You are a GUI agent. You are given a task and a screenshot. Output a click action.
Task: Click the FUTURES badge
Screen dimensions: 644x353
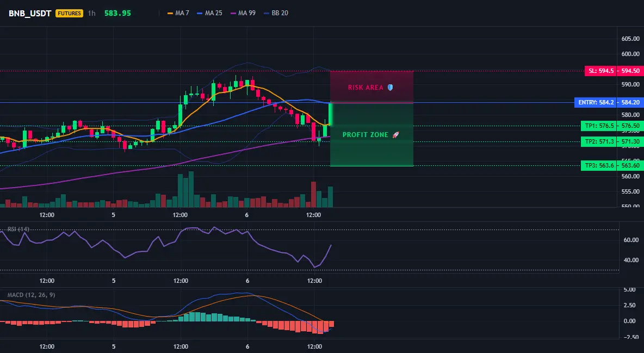click(69, 13)
